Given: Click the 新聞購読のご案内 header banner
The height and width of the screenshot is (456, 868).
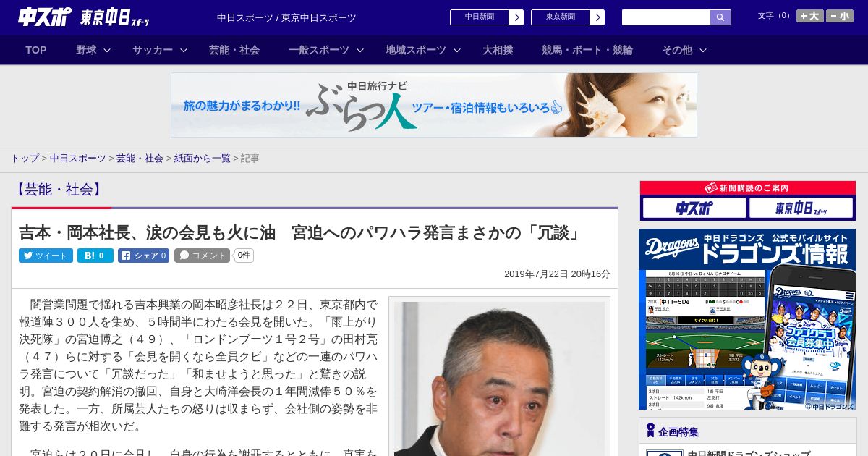Looking at the screenshot, I should [x=748, y=187].
